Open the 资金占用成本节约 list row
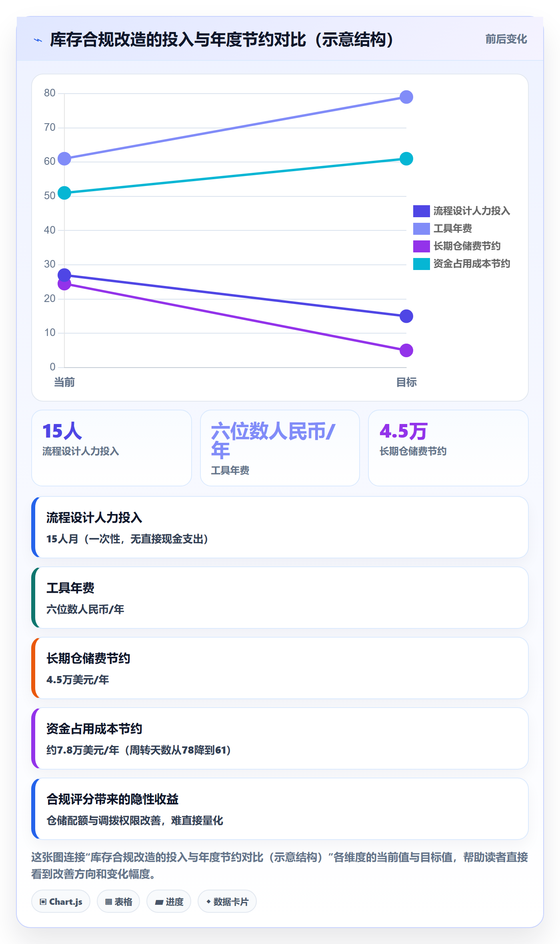The width and height of the screenshot is (560, 944). (x=280, y=738)
